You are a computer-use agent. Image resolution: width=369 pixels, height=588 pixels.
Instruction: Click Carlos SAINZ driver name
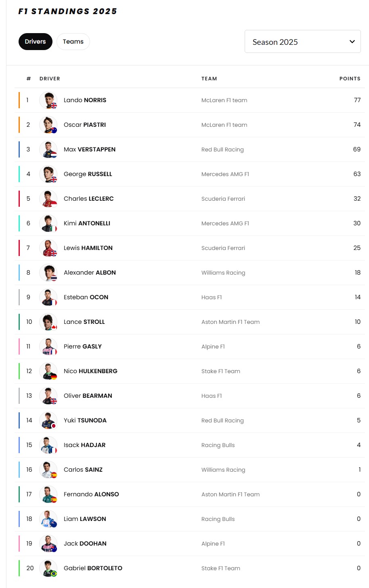click(x=83, y=470)
